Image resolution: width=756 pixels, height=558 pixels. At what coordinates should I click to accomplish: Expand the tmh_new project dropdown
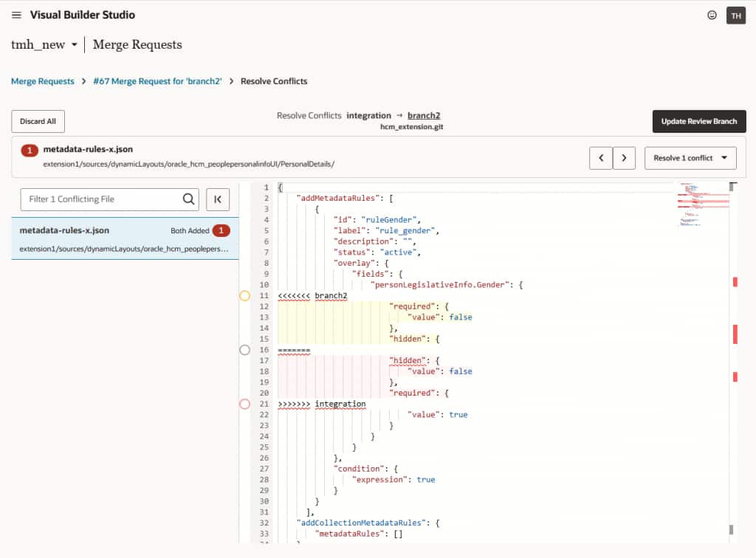[75, 45]
